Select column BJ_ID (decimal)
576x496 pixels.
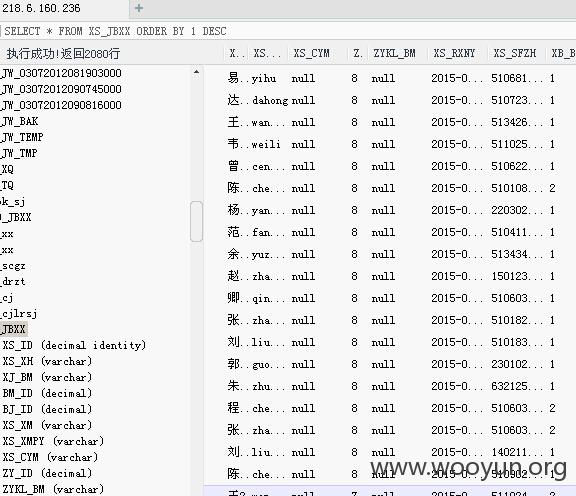[x=47, y=409]
